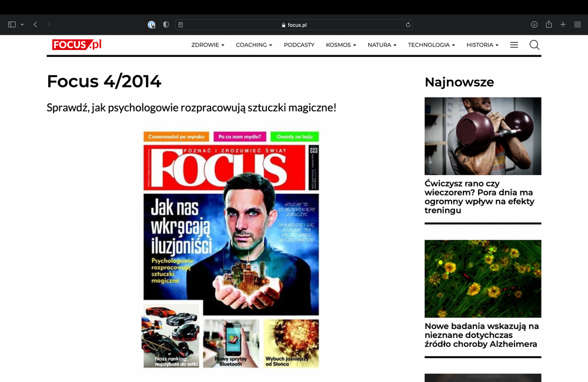This screenshot has height=382, width=588.
Task: Toggle the browser sidebar
Action: 11,24
